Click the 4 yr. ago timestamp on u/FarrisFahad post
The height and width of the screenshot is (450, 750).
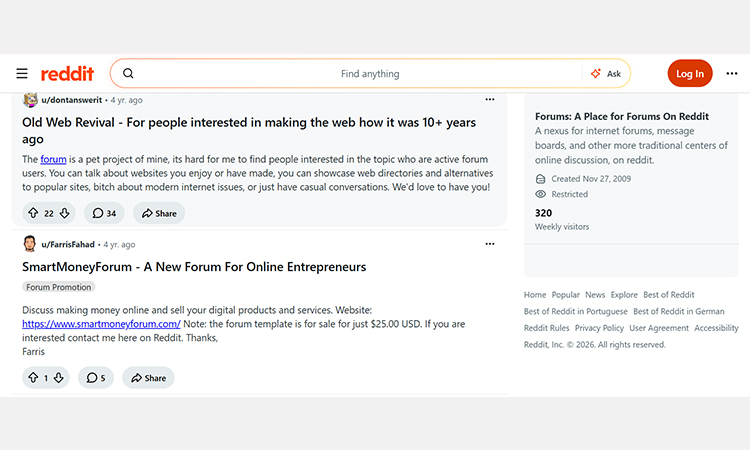pyautogui.click(x=120, y=244)
